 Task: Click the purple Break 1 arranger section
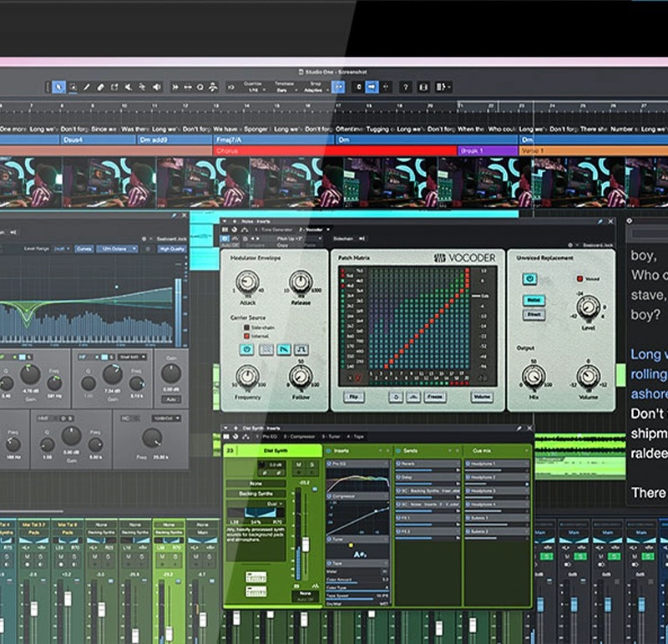coord(488,151)
